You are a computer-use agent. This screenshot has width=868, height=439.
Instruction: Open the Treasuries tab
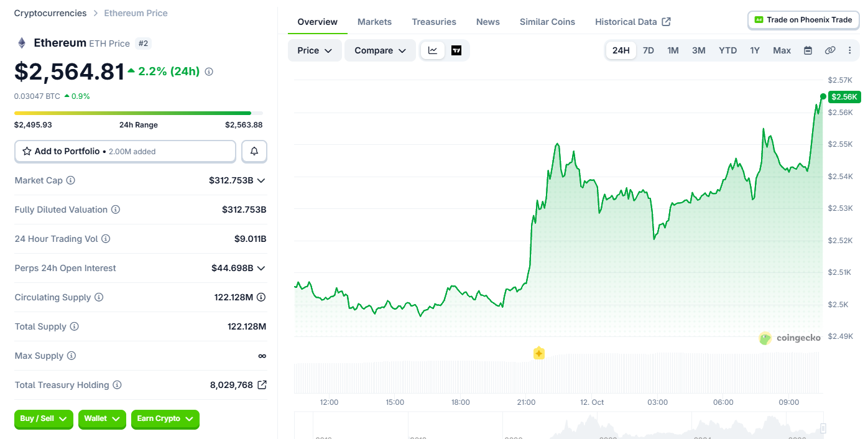click(434, 22)
